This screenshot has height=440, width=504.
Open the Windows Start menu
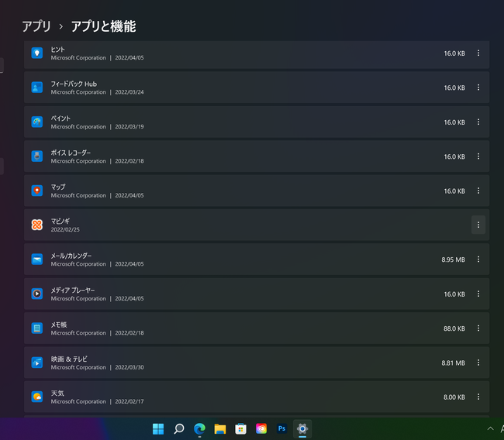(x=158, y=428)
